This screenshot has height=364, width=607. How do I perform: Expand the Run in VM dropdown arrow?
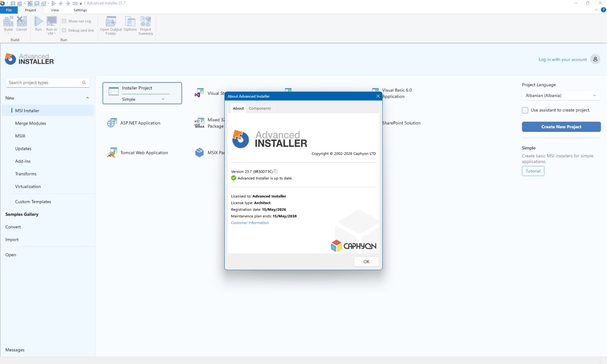pos(55,34)
